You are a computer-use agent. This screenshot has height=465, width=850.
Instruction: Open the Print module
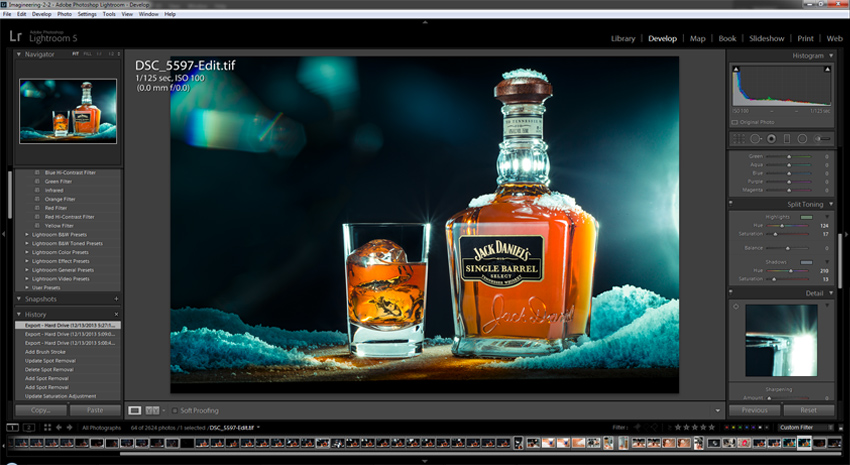pos(805,38)
